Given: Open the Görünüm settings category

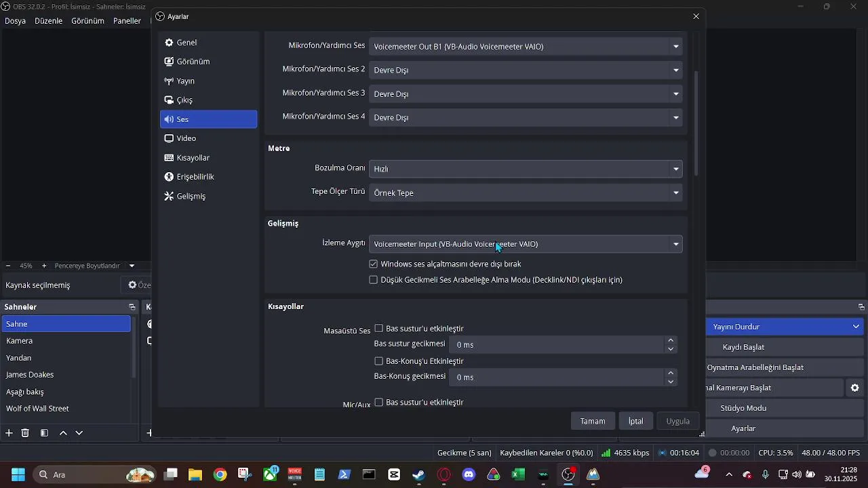Looking at the screenshot, I should tap(208, 62).
